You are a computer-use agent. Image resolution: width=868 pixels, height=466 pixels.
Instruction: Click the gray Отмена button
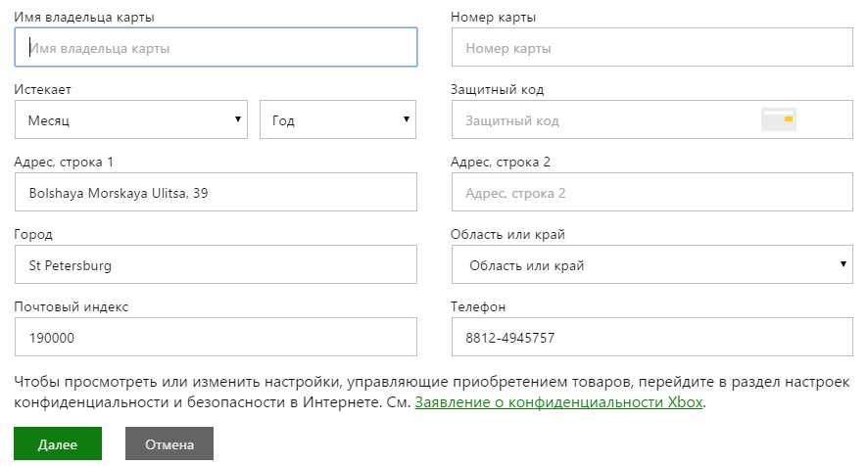(x=169, y=444)
